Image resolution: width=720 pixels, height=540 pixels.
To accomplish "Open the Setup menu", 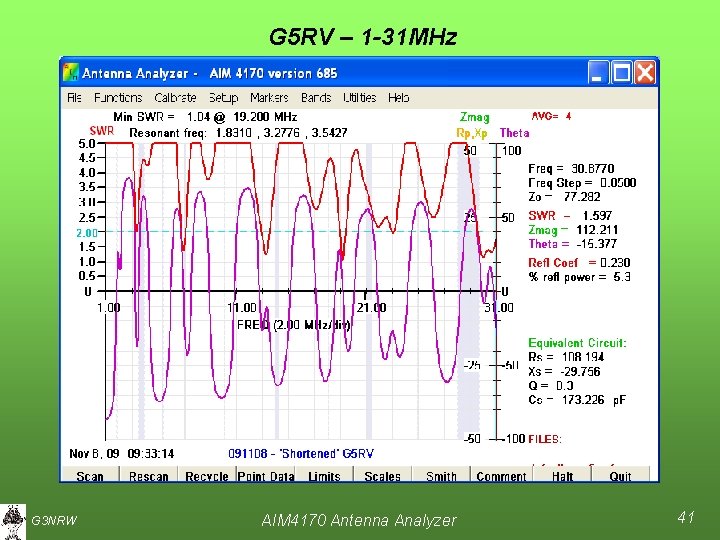I will (x=223, y=98).
